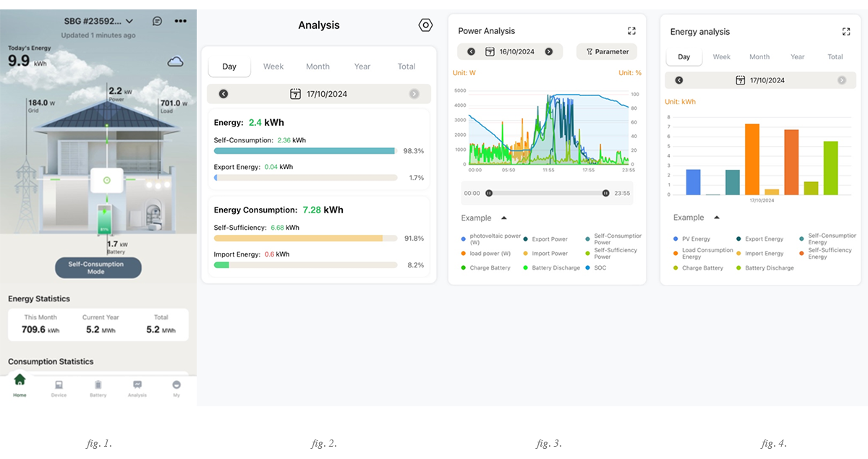Viewport: 868px width, 459px height.
Task: Go to previous day in Power Analysis
Action: (471, 51)
